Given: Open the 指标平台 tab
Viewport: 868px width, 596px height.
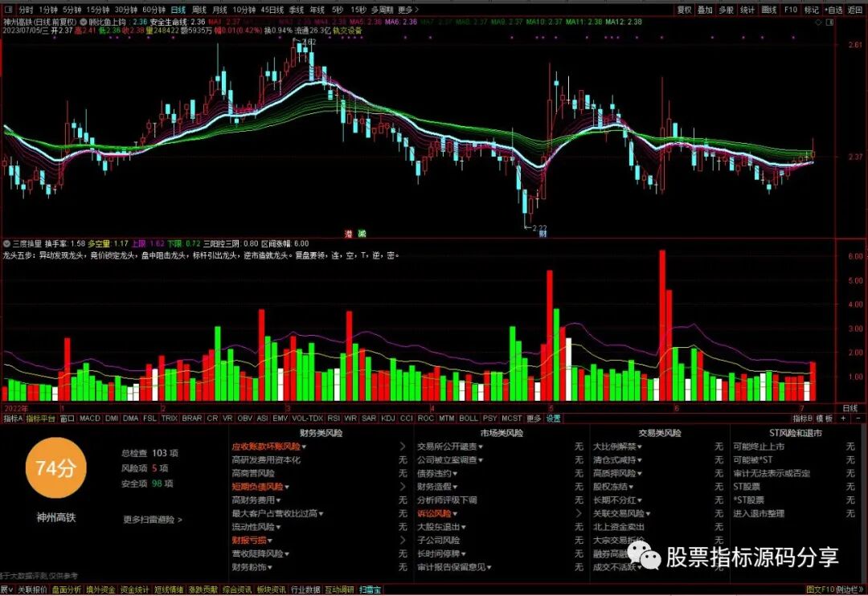Looking at the screenshot, I should click(41, 418).
